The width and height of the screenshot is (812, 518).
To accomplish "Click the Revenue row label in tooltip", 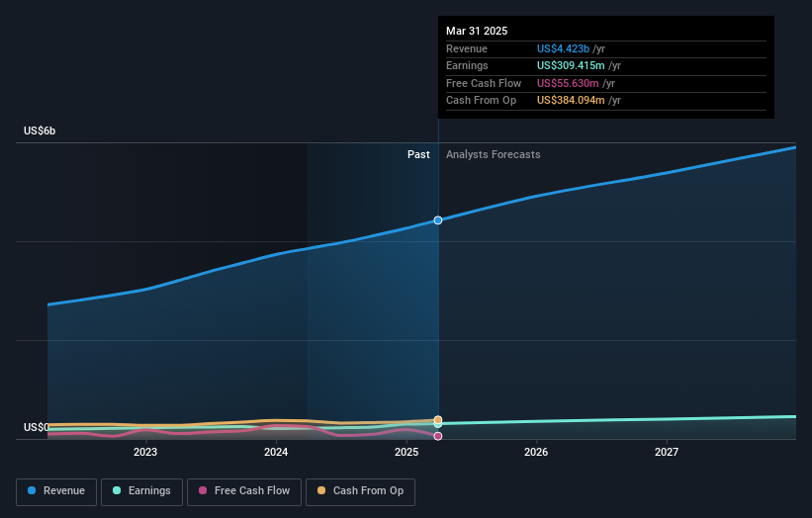I will [x=467, y=48].
